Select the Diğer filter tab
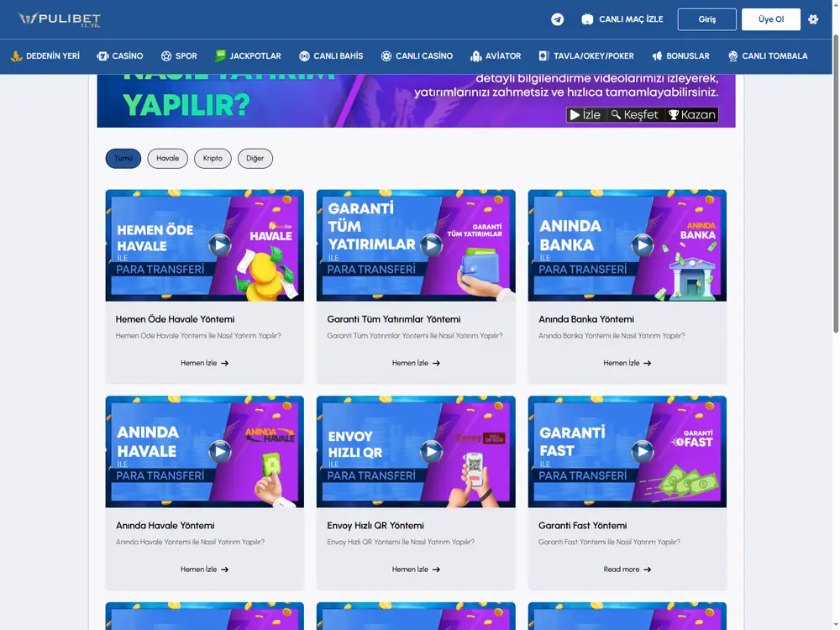 coord(255,159)
